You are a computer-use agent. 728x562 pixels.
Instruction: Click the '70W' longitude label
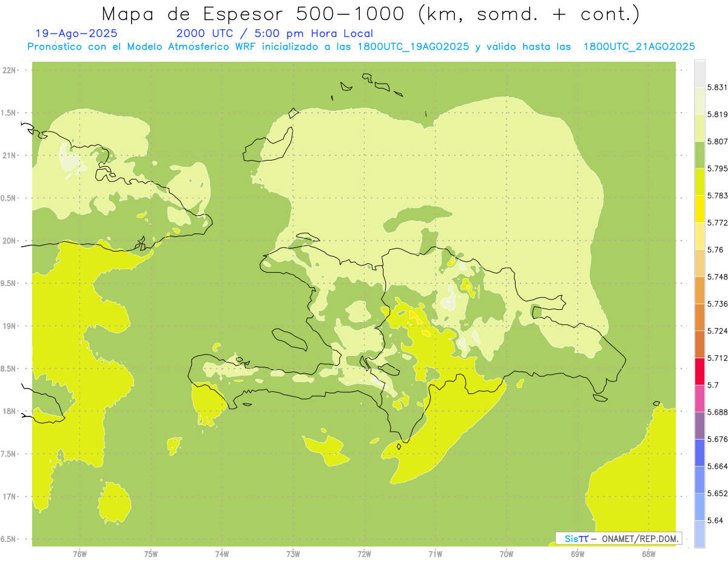pos(507,554)
